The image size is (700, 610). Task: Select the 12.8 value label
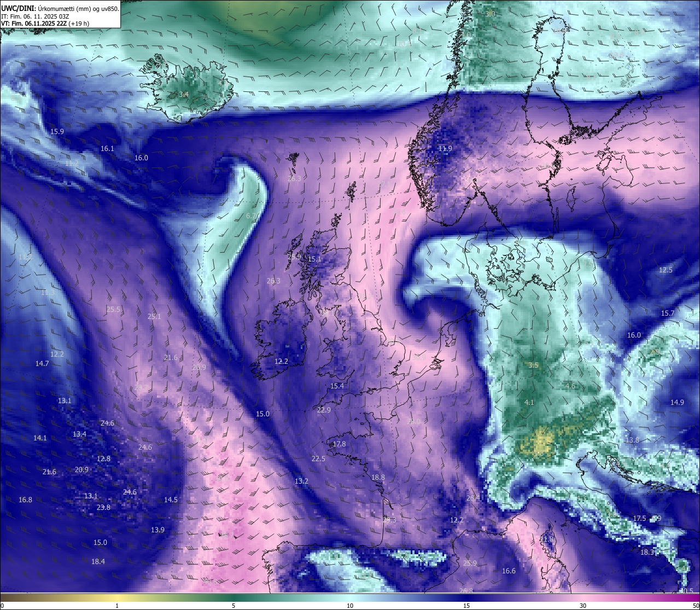click(103, 458)
